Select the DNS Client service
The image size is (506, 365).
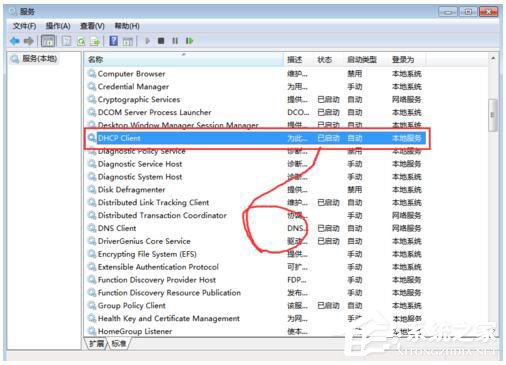(255, 228)
